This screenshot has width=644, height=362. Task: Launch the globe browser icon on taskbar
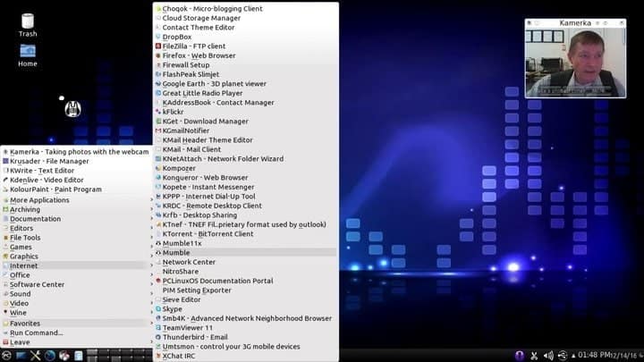point(50,356)
